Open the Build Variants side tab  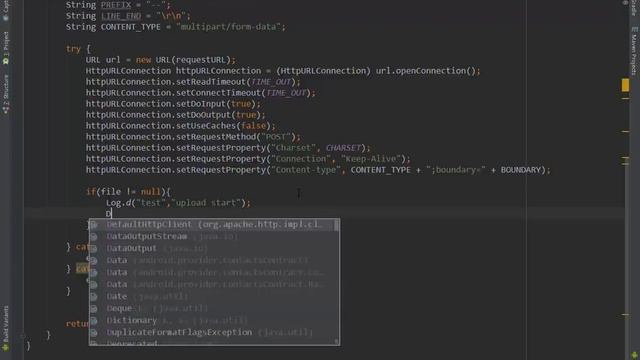(x=6, y=328)
